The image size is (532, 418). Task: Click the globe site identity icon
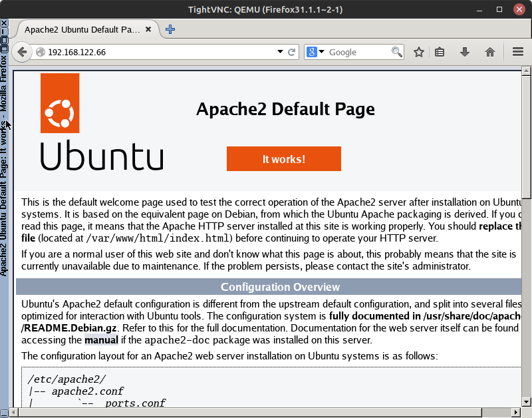(x=41, y=52)
